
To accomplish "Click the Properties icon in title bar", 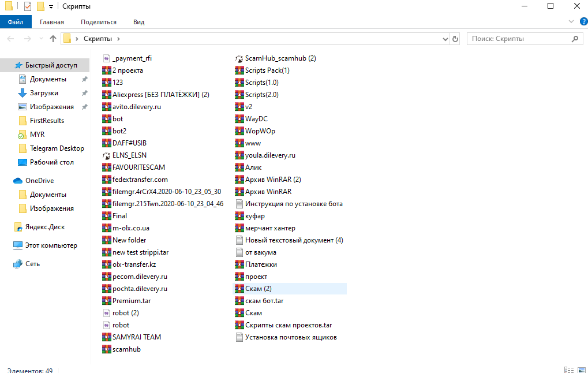I will (x=28, y=6).
